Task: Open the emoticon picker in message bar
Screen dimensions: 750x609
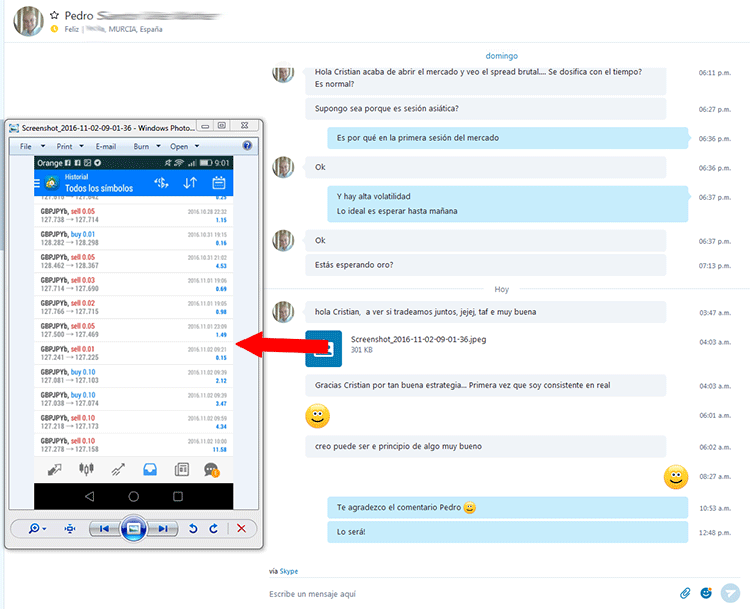Action: (706, 593)
